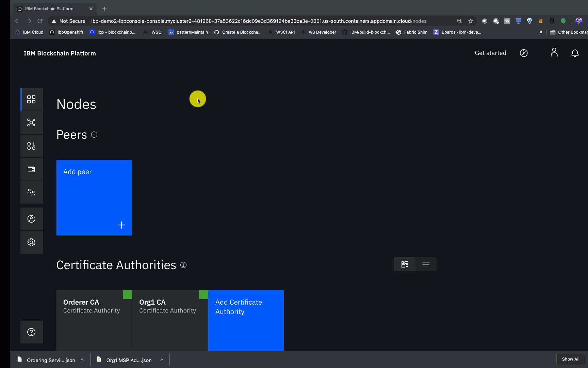This screenshot has height=368, width=588.
Task: Click the green circle extension icon
Action: [563, 21]
